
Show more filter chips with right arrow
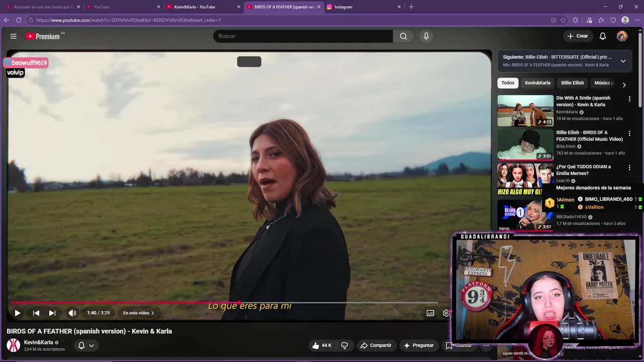coord(624,84)
